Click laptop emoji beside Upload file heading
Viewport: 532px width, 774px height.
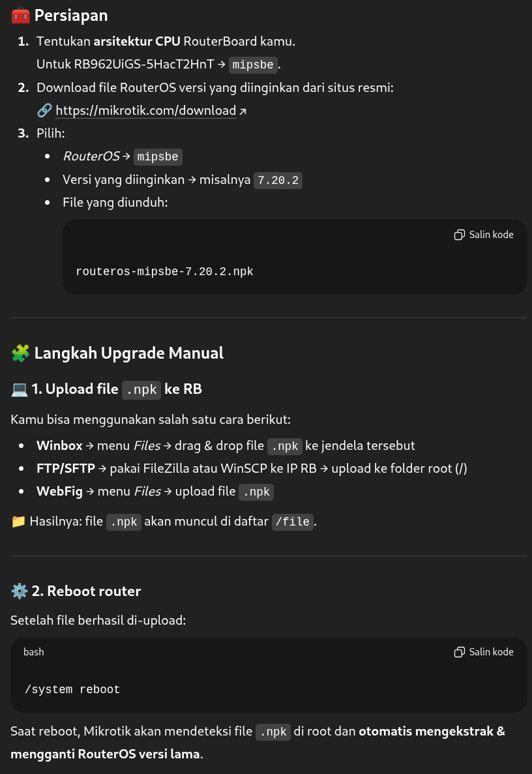tap(20, 389)
